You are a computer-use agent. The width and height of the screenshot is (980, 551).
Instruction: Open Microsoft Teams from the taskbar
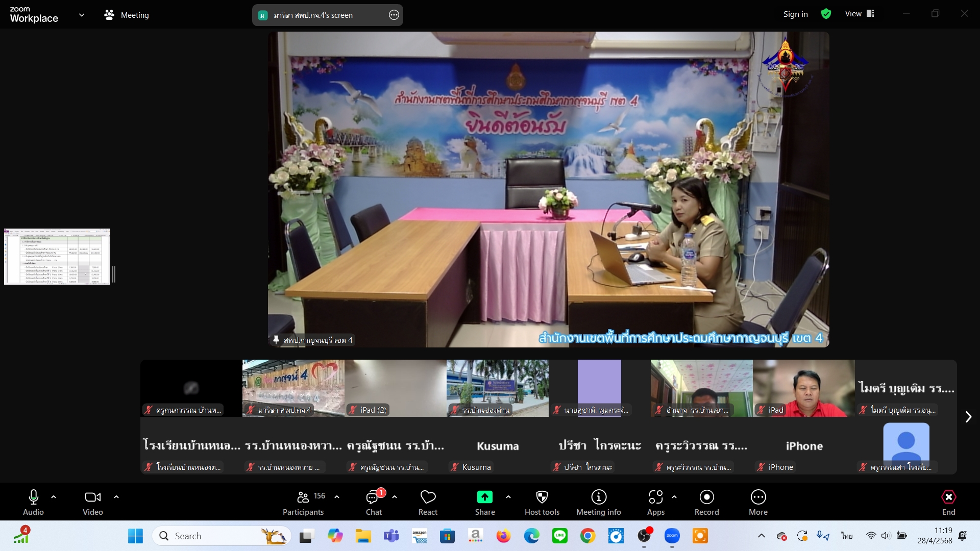pyautogui.click(x=391, y=536)
